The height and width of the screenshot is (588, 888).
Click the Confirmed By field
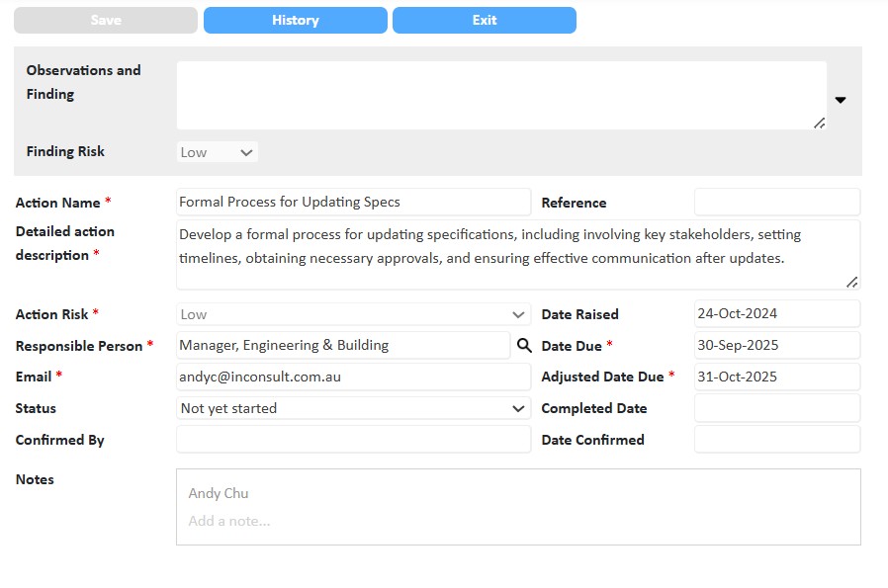pos(353,440)
